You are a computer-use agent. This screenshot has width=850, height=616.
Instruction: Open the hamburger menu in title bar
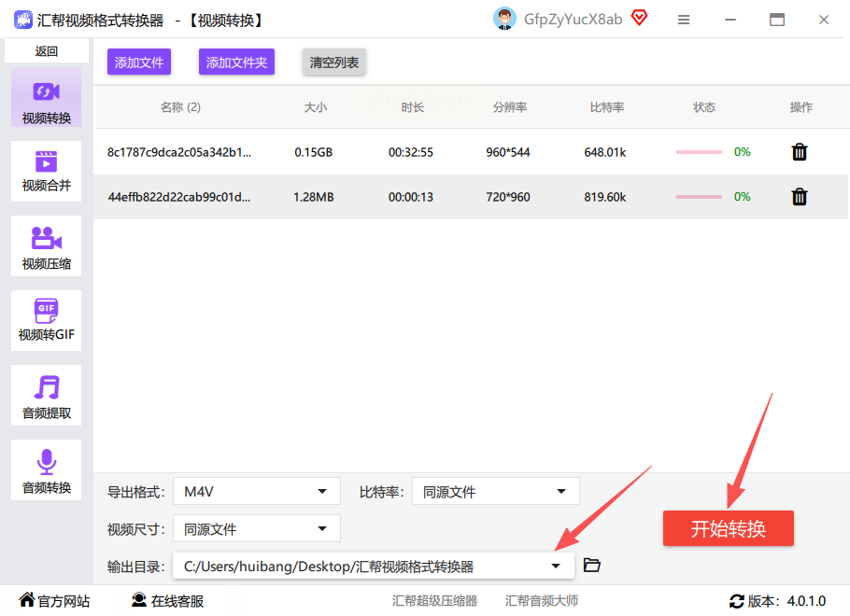(684, 20)
